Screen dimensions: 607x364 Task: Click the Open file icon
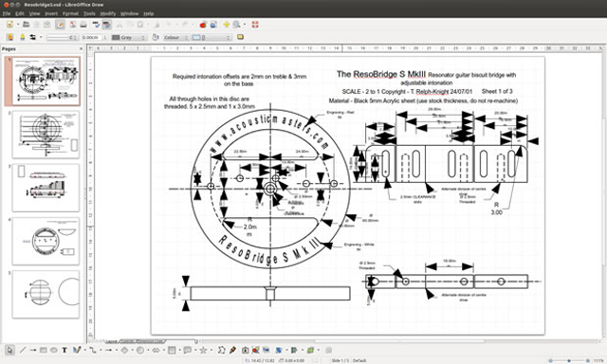[26, 25]
